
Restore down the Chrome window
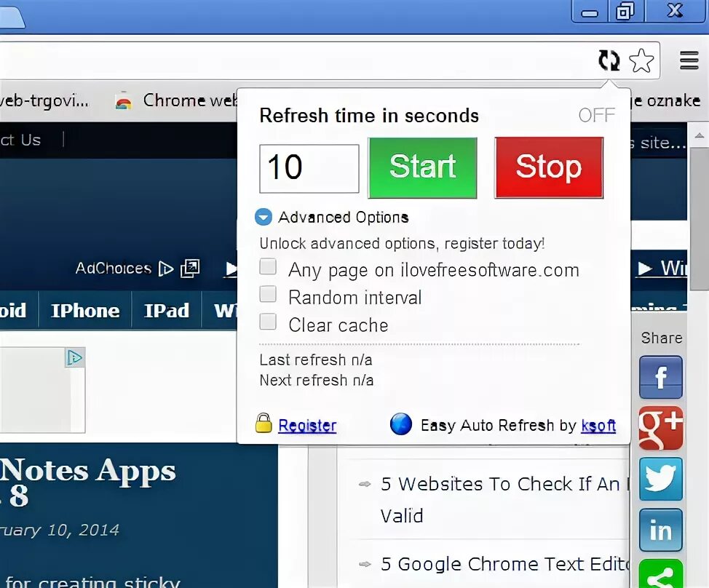(625, 11)
